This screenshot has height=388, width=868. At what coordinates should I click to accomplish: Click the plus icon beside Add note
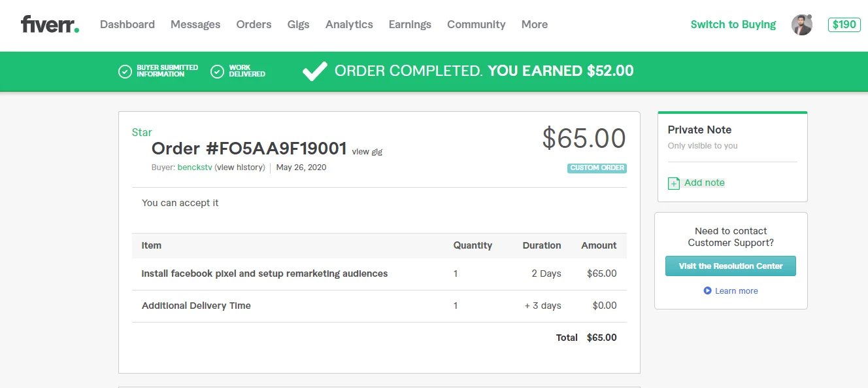674,183
